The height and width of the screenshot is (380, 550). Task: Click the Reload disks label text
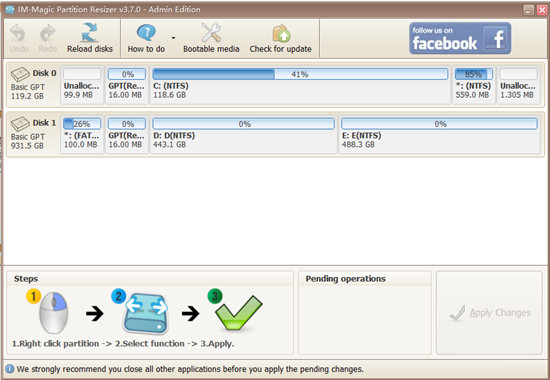pos(90,49)
